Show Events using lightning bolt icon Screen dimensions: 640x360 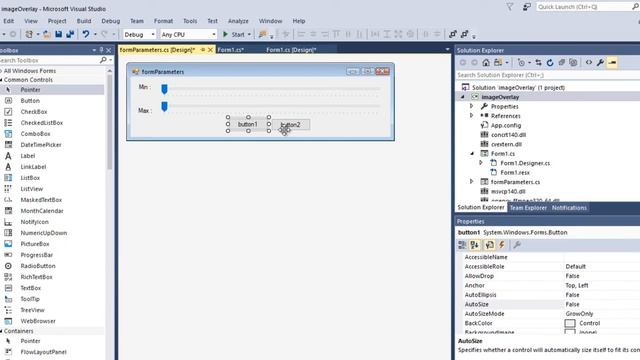click(x=502, y=244)
